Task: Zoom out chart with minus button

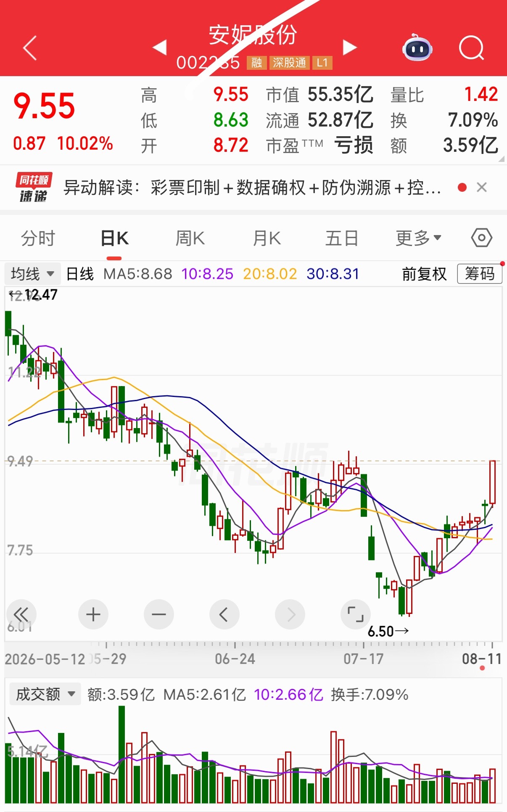Action: [159, 614]
